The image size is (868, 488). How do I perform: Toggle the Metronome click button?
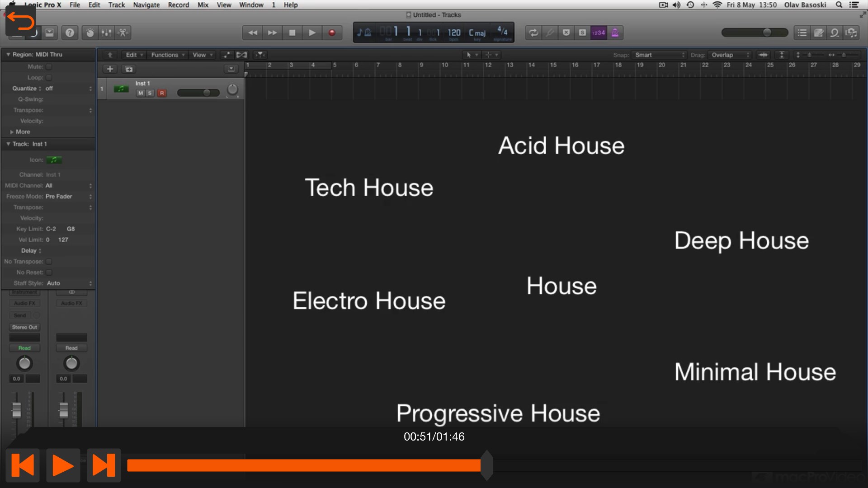[x=615, y=33]
